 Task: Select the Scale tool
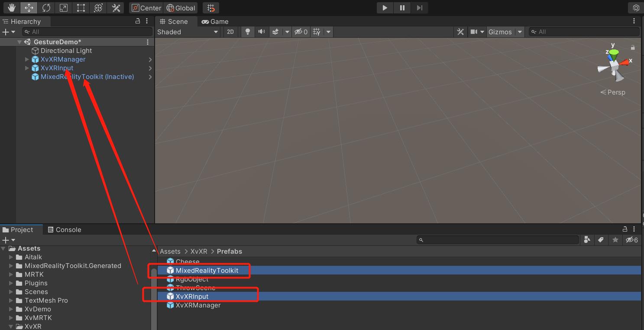[x=64, y=8]
